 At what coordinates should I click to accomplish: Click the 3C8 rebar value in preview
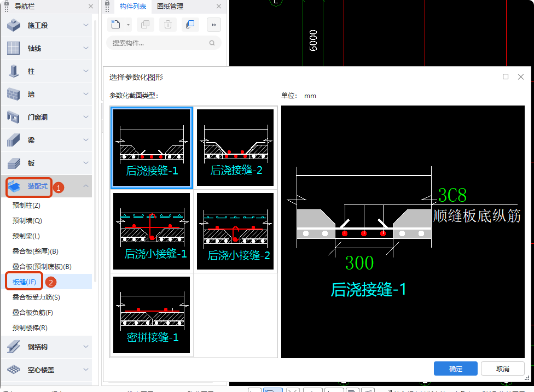click(x=452, y=195)
